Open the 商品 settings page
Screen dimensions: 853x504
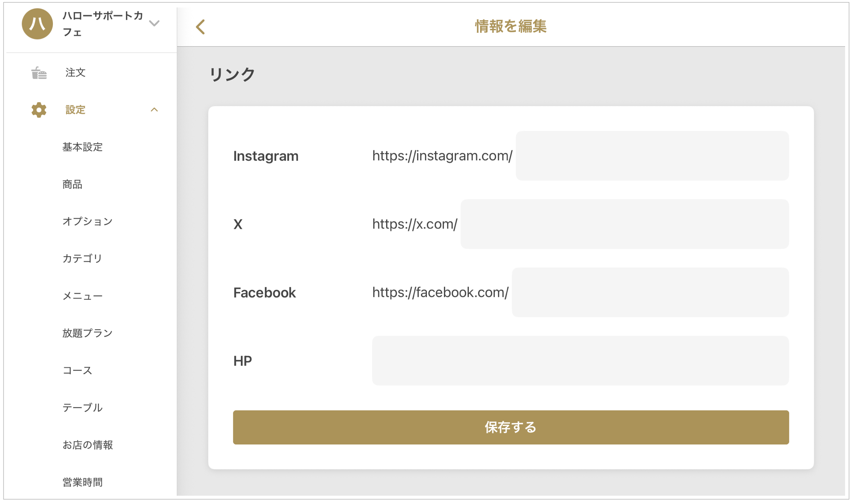[72, 184]
